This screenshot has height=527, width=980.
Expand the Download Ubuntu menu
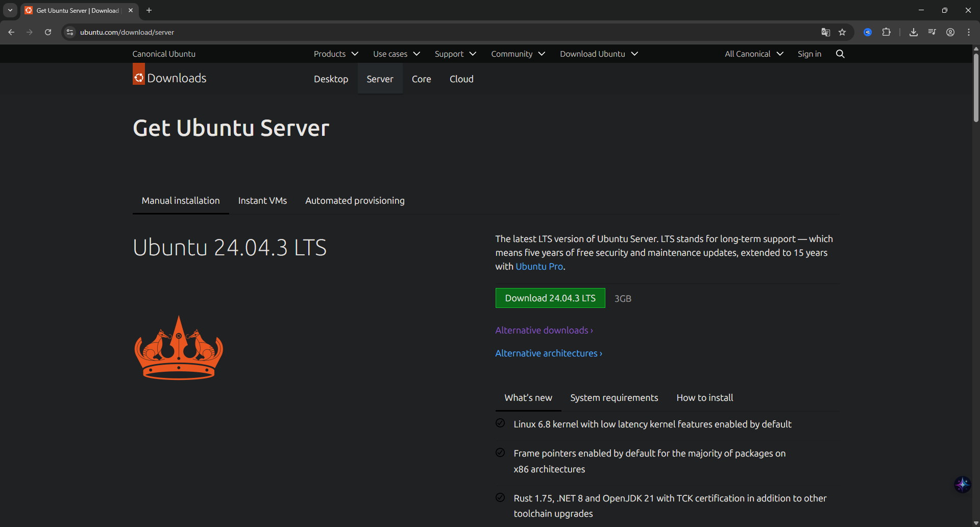[598, 54]
